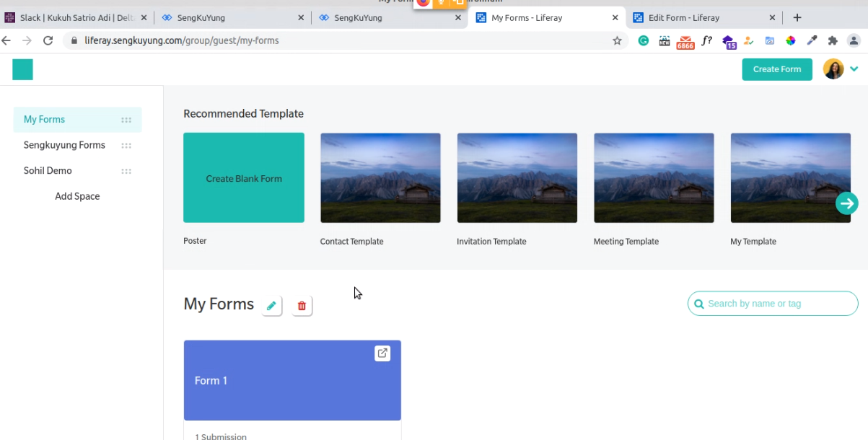Click the Invitation Template label
The image size is (868, 440).
491,242
